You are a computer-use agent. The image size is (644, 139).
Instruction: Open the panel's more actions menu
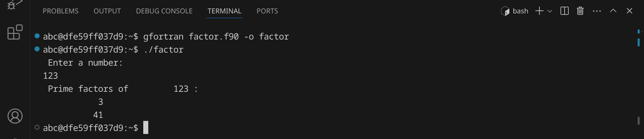click(x=596, y=11)
